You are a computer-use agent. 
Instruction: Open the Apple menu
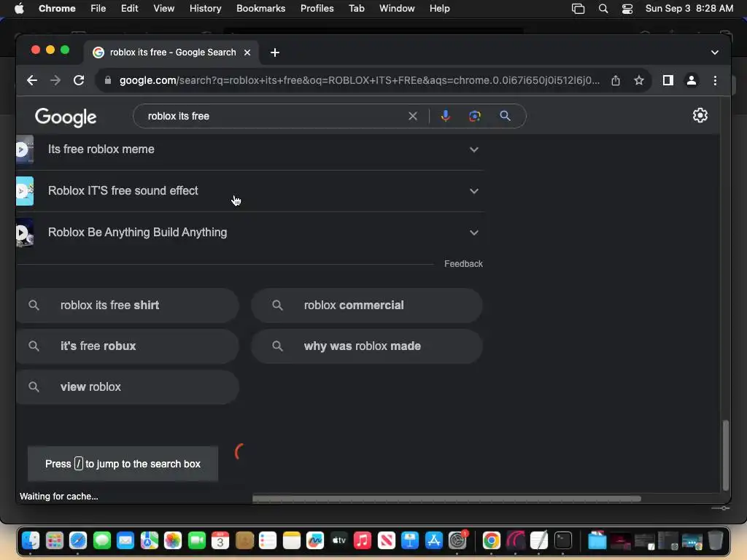tap(19, 8)
